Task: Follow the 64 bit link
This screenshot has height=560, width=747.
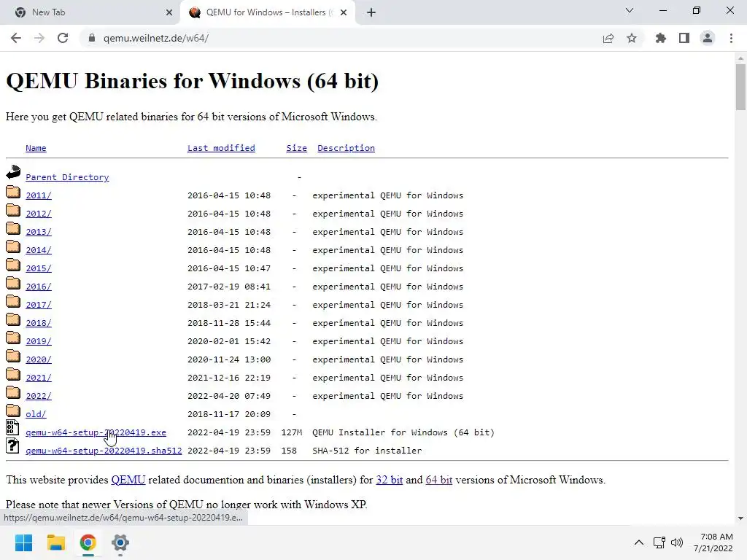Action: tap(438, 480)
